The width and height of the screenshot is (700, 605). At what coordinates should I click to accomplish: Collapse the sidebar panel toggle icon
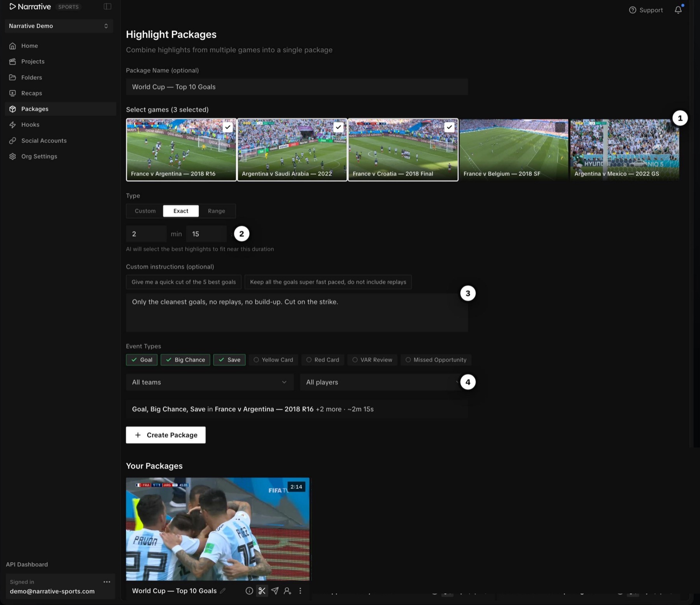pyautogui.click(x=107, y=7)
